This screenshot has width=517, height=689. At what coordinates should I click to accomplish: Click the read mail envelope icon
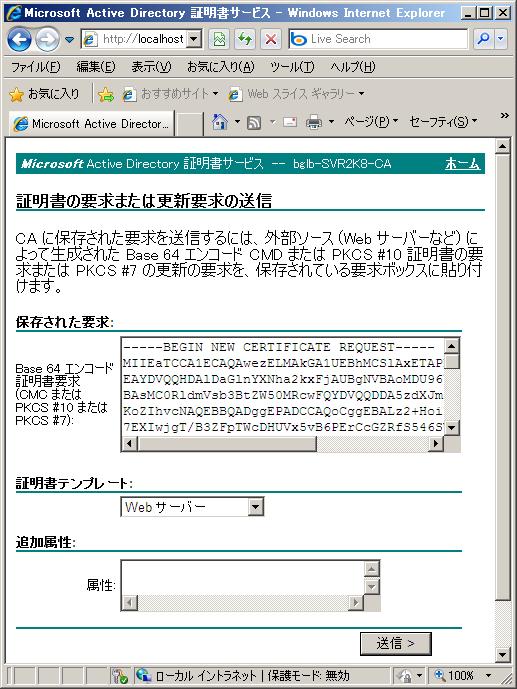point(290,122)
